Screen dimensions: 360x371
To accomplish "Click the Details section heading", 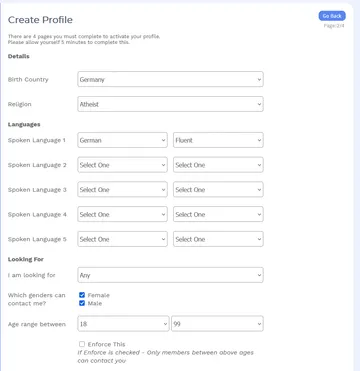I will [x=18, y=56].
